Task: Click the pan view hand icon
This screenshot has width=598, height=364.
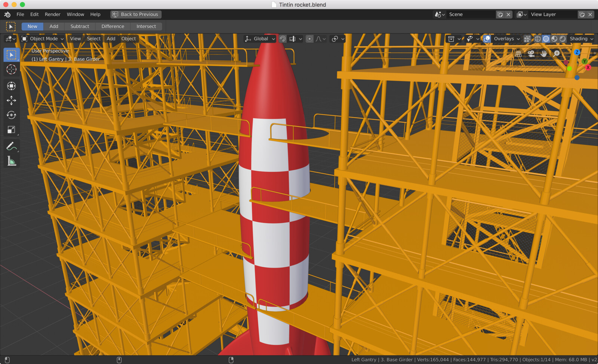Action: [544, 53]
